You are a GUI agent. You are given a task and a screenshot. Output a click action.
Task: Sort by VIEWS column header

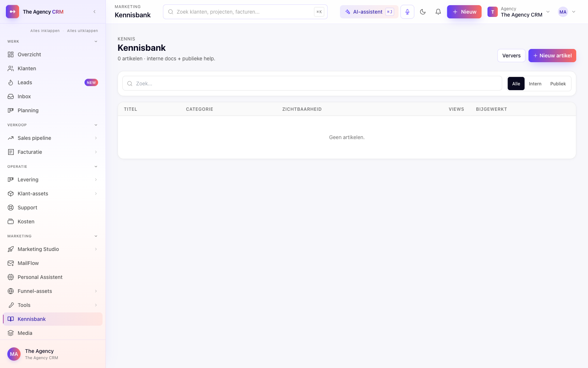(x=456, y=109)
